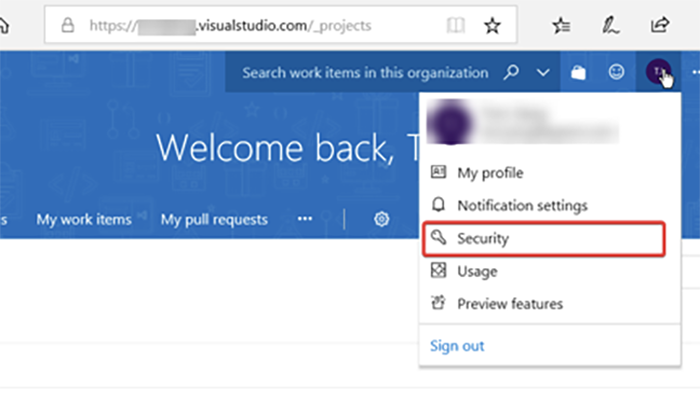Open the browser reading view icon
Image resolution: width=700 pixels, height=403 pixels.
[456, 25]
